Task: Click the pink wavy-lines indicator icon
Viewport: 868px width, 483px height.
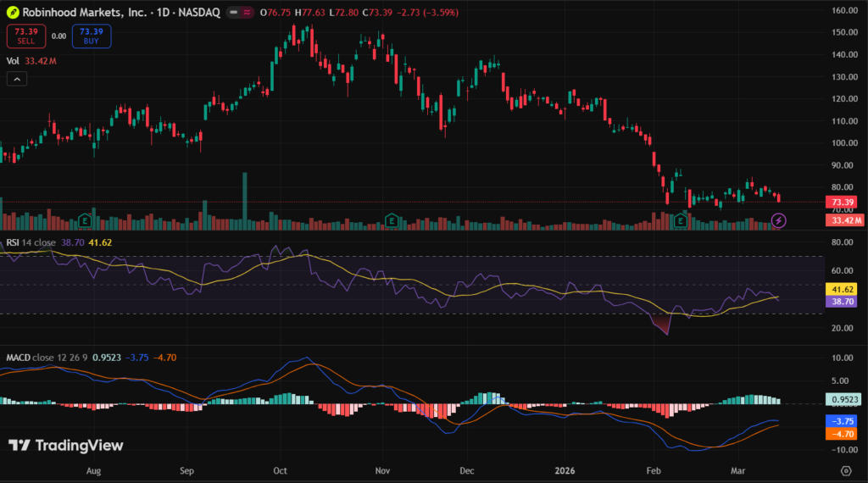Action: pos(247,14)
